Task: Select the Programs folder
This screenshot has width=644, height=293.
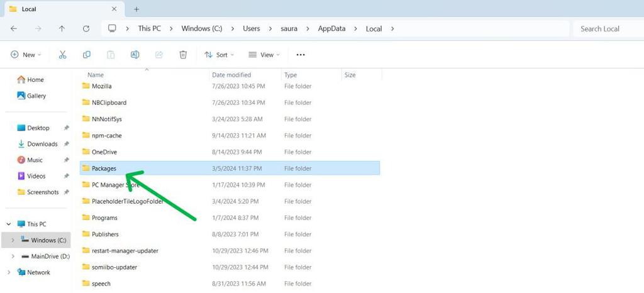Action: (230, 218)
